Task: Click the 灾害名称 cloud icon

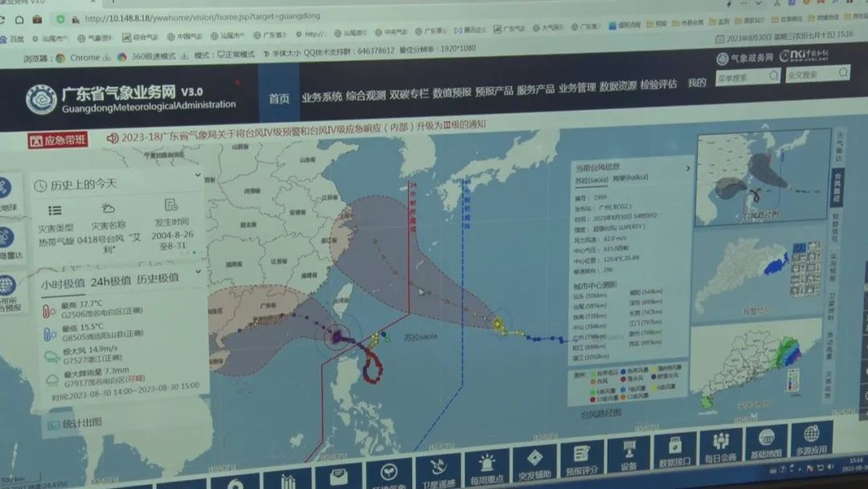Action: point(108,208)
